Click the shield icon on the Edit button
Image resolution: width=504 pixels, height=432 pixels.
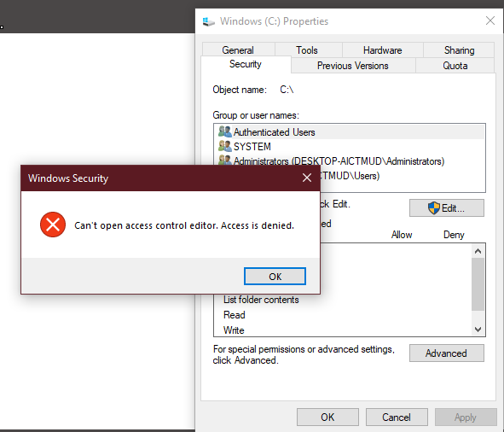[433, 208]
